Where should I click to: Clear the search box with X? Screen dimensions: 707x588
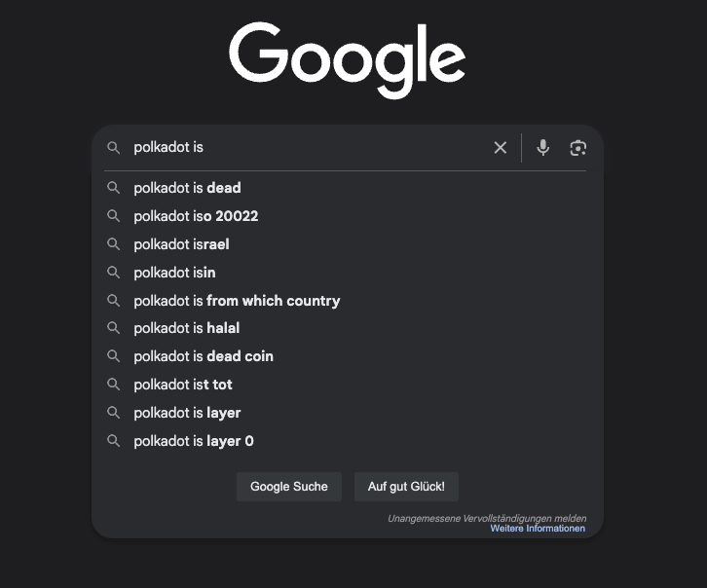(x=501, y=147)
